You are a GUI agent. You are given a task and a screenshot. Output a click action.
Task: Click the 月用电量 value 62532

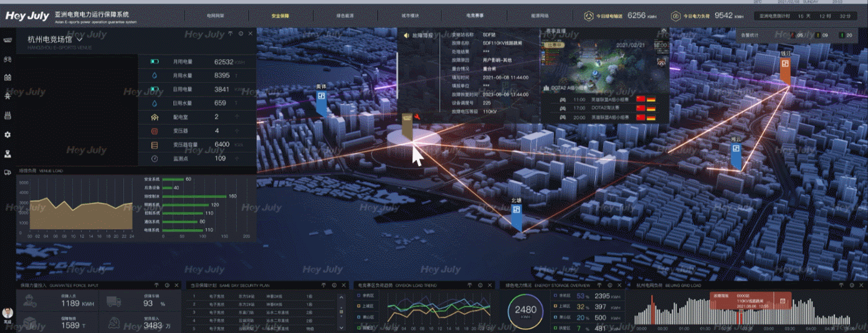point(223,62)
